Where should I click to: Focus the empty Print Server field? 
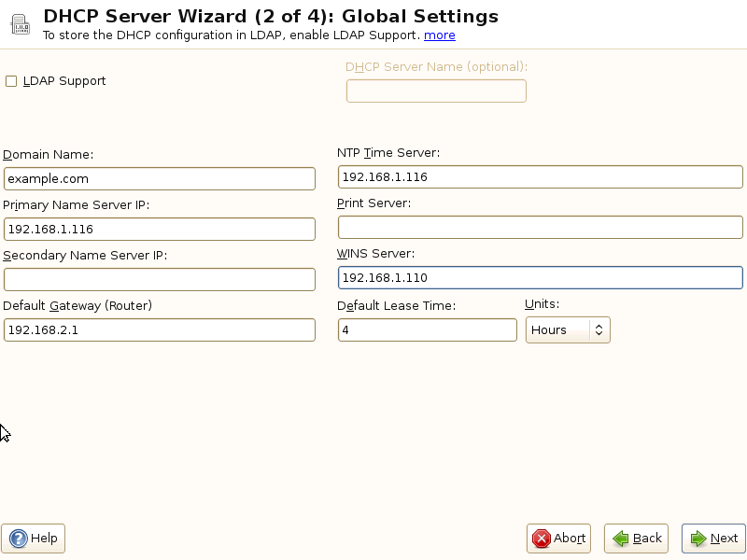541,228
